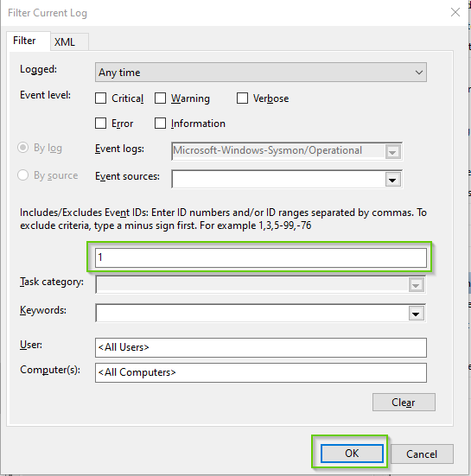The height and width of the screenshot is (476, 471).
Task: Close the Filter Current Log dialog
Action: pyautogui.click(x=455, y=12)
